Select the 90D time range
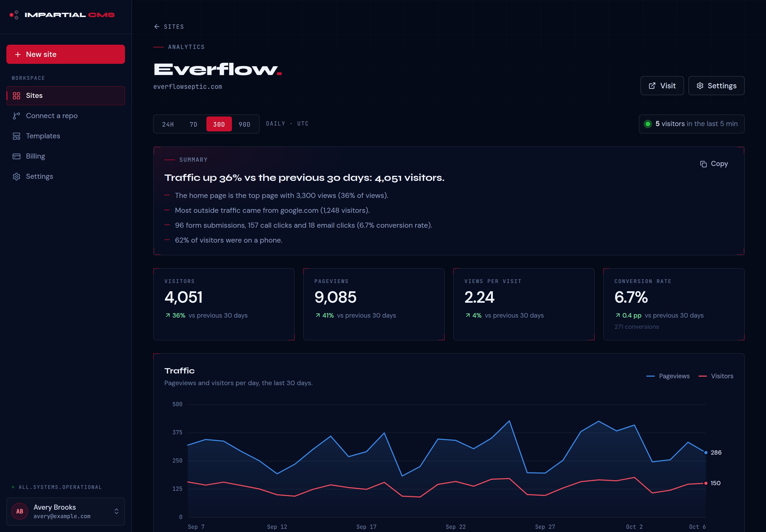 click(244, 124)
